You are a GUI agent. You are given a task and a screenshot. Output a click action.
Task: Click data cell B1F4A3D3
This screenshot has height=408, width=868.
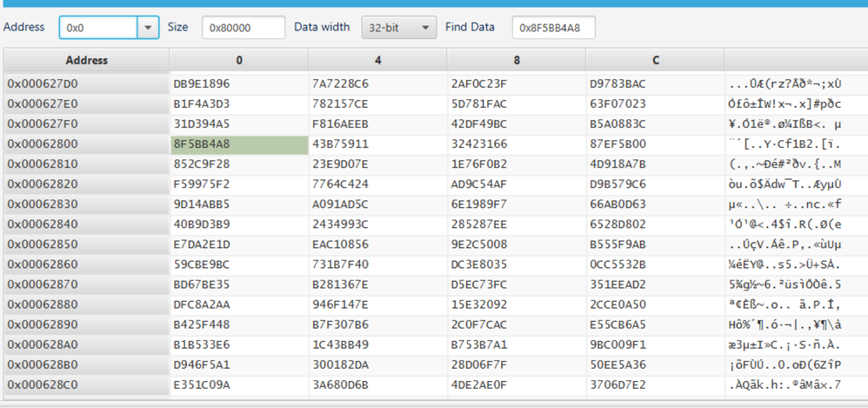[239, 104]
